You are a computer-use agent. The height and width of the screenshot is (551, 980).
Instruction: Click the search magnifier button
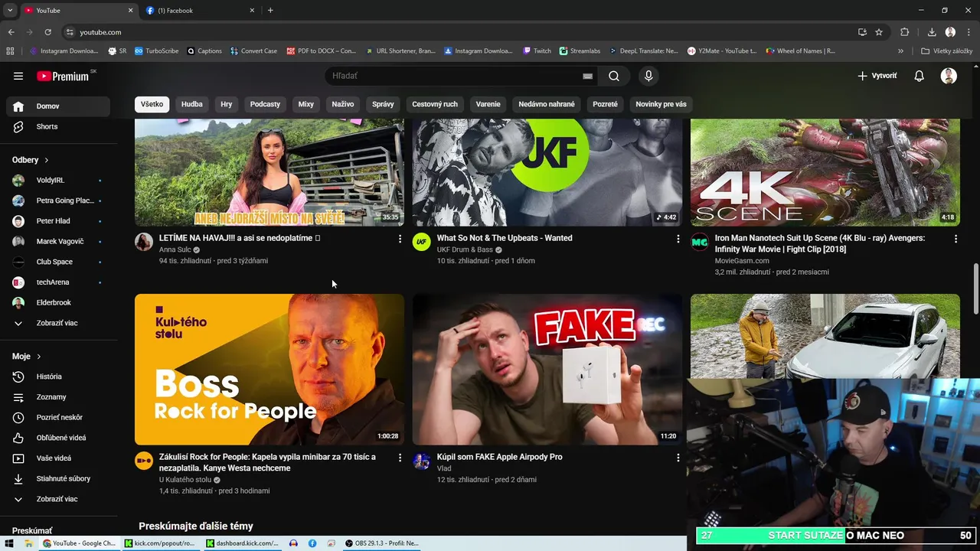pyautogui.click(x=614, y=76)
